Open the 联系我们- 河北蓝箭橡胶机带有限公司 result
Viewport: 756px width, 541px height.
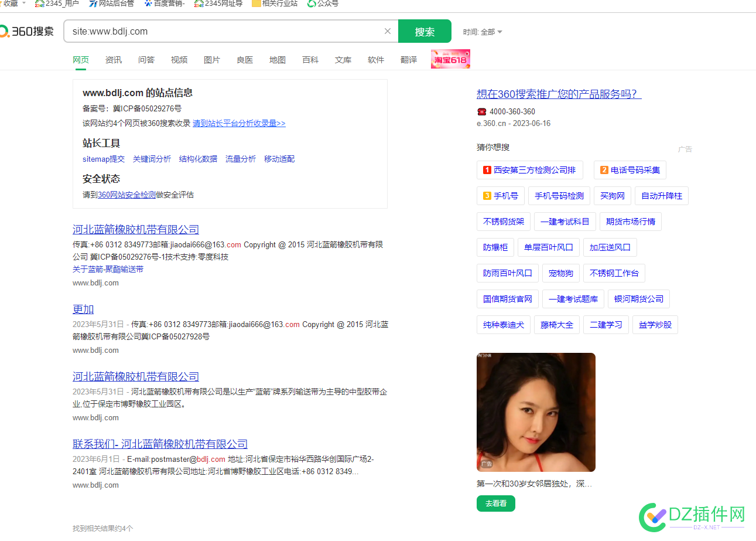[x=160, y=444]
